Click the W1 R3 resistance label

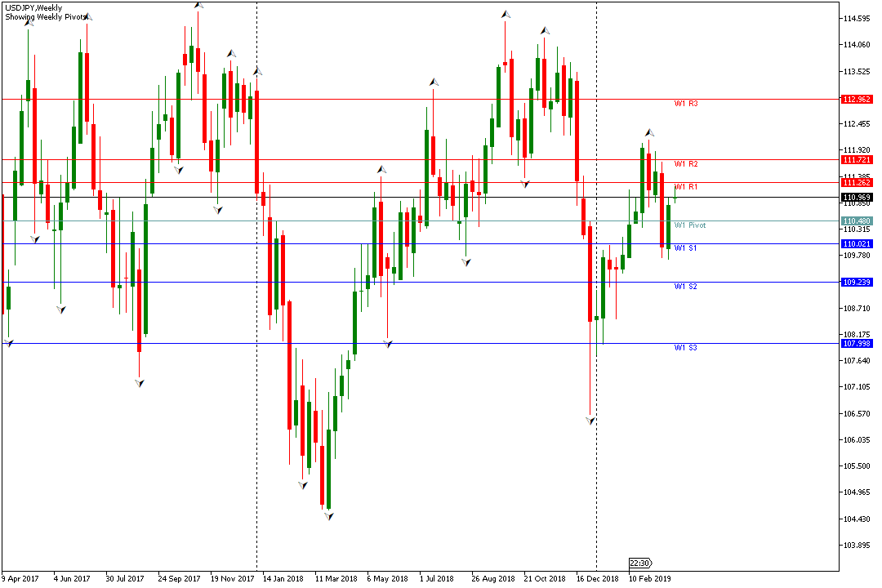[685, 104]
